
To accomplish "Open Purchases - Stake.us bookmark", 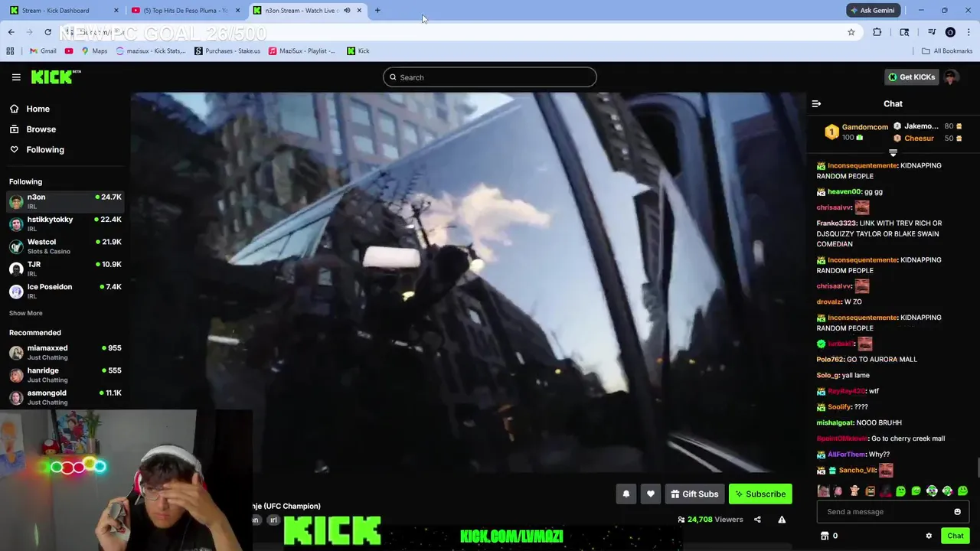I will click(227, 51).
